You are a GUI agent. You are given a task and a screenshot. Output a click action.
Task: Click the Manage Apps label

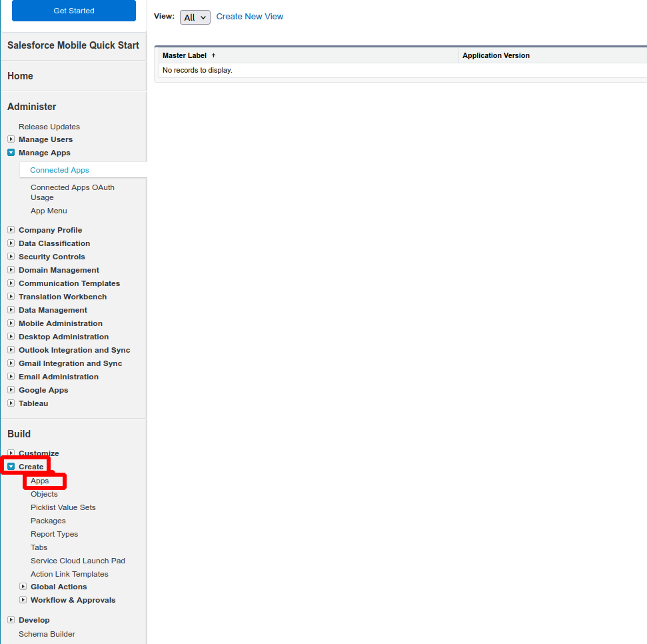coord(45,153)
